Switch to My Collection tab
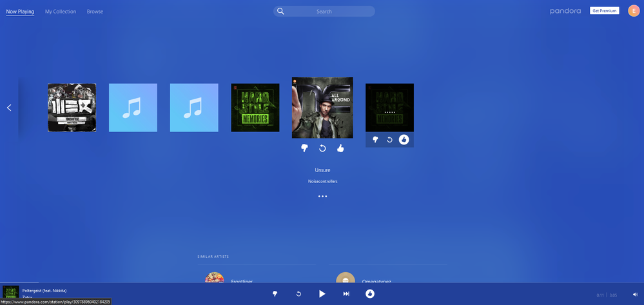Screen dimensions: 644x305 coord(61,12)
